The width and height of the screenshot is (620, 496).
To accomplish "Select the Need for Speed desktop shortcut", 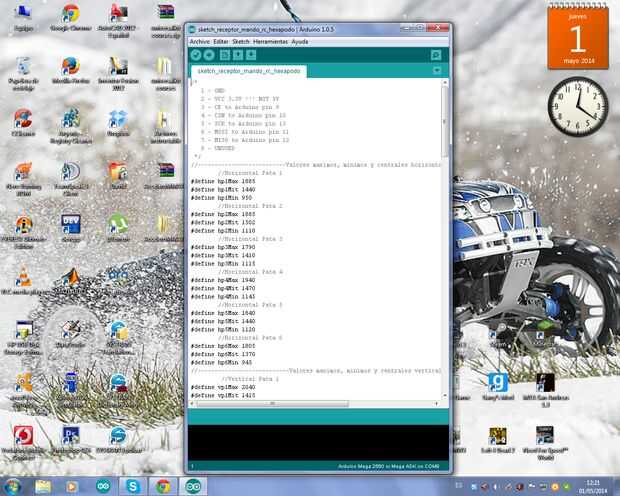I will 545,443.
